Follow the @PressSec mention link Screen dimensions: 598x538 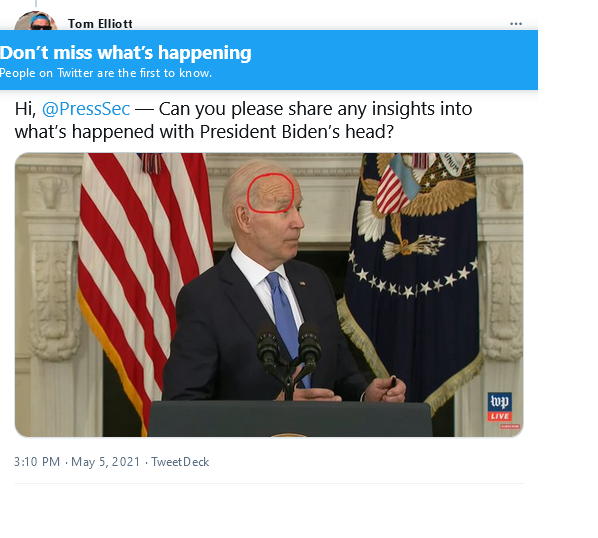[x=86, y=109]
